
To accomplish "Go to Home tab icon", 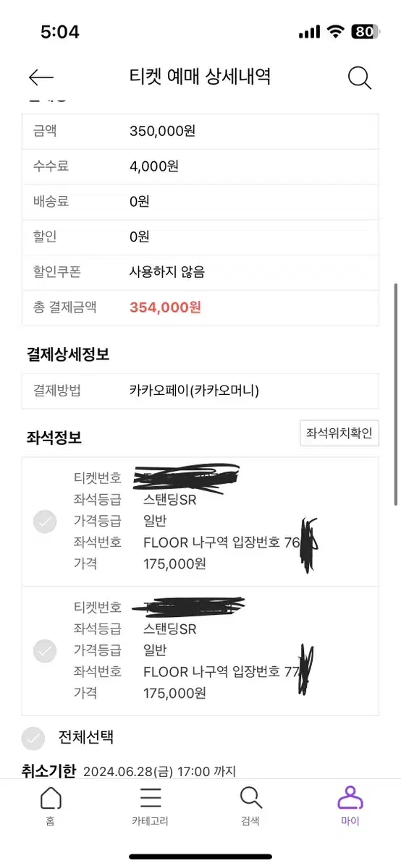I will [50, 798].
